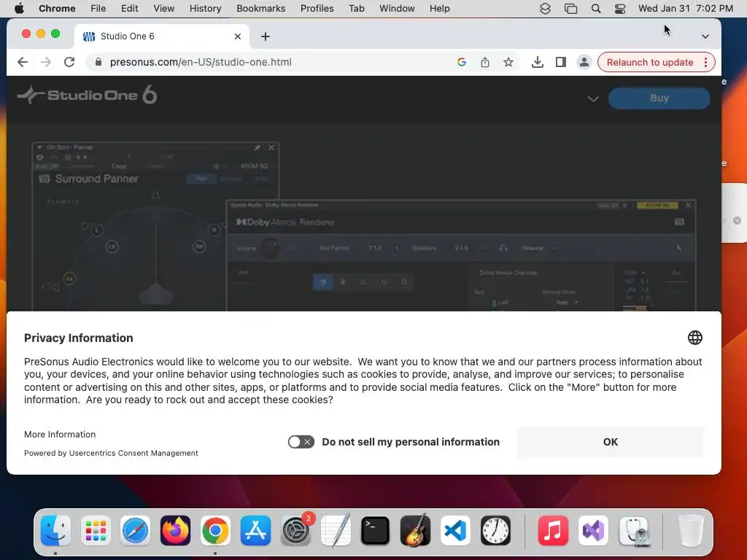Open the language globe selector
The image size is (747, 560).
[x=695, y=338]
